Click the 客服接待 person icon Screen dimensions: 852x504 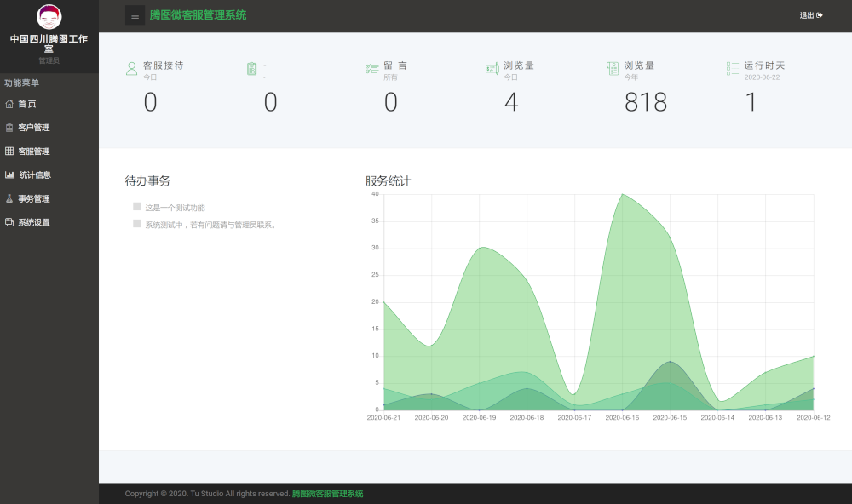pyautogui.click(x=131, y=69)
